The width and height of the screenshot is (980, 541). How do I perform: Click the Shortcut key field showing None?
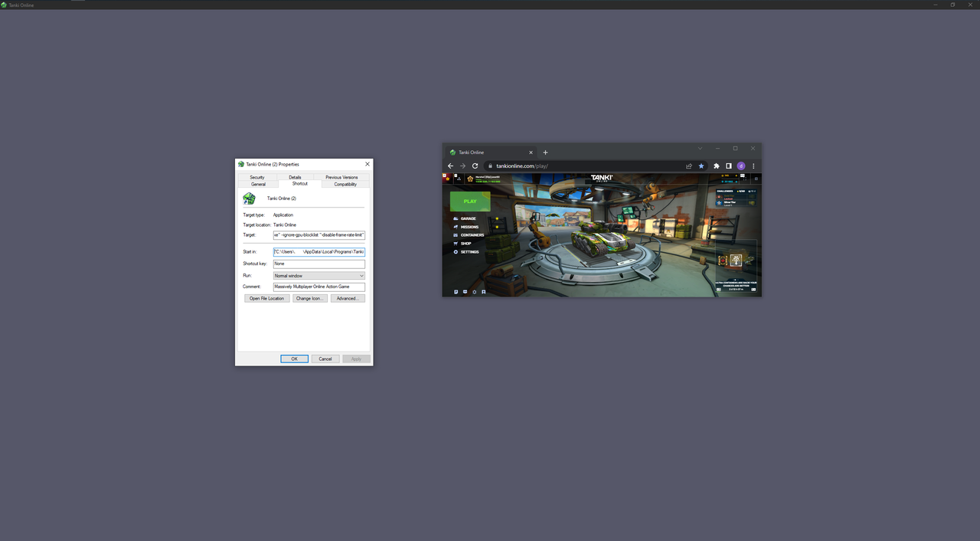click(319, 264)
